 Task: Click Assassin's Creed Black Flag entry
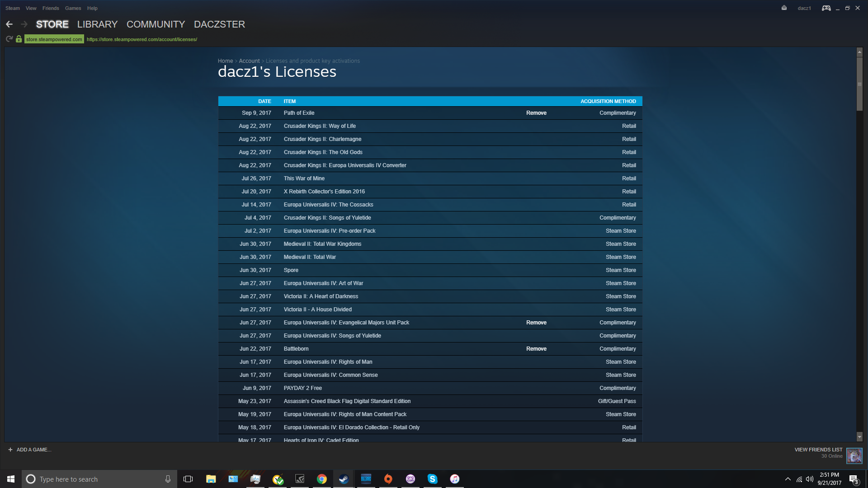point(347,401)
